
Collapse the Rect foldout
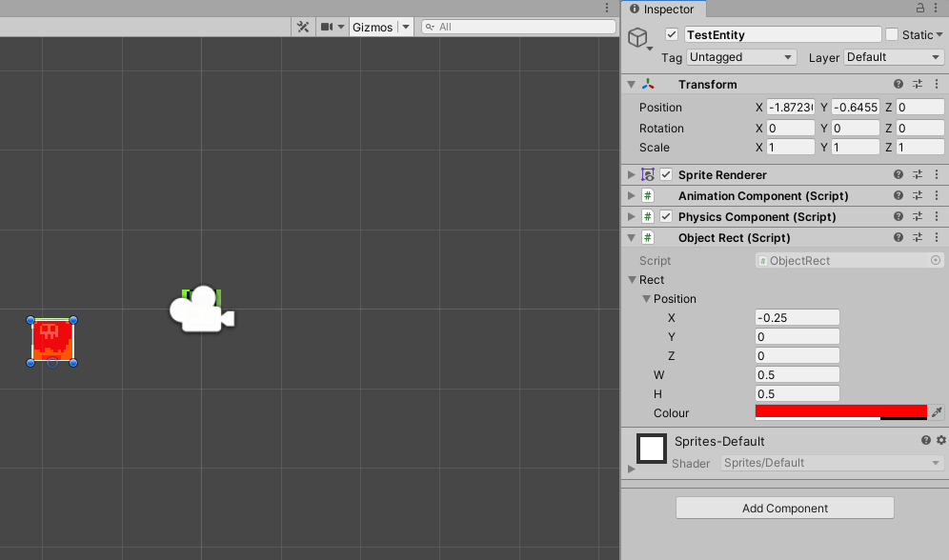pos(632,280)
